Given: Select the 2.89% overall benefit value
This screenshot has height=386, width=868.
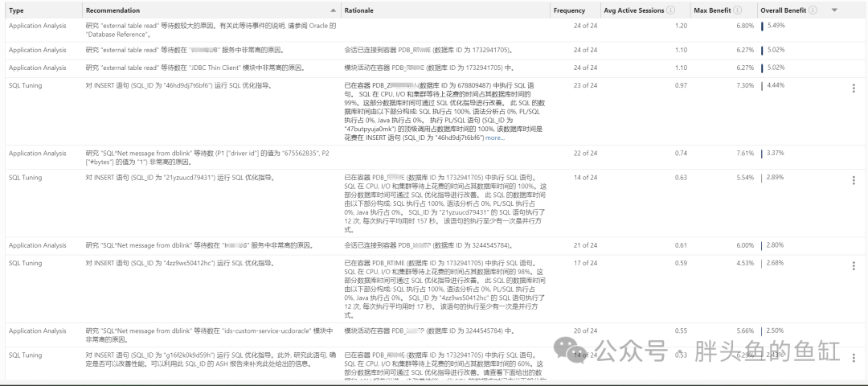Looking at the screenshot, I should pyautogui.click(x=776, y=178).
